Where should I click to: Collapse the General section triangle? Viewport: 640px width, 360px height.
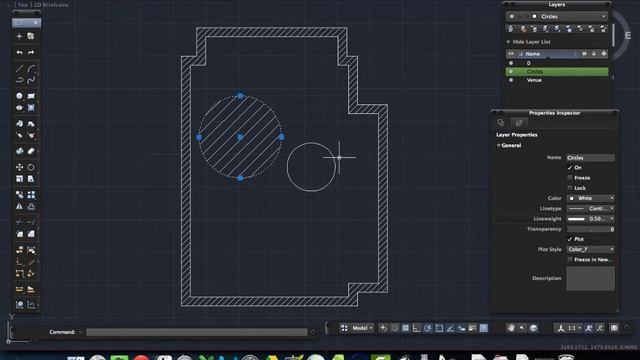point(499,146)
